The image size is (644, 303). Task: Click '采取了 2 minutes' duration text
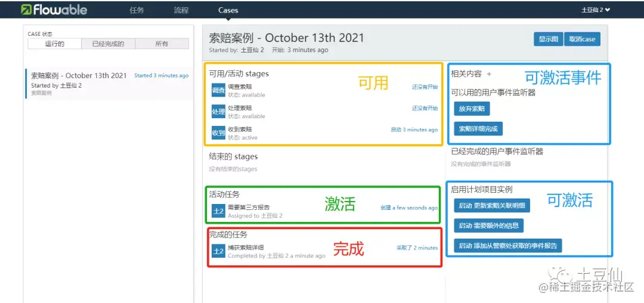point(417,248)
